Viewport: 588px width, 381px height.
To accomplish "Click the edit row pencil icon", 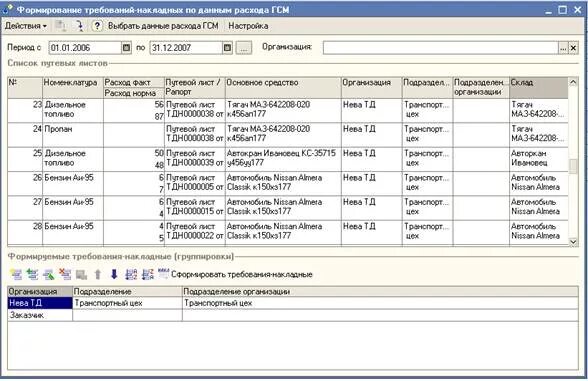I will click(49, 274).
